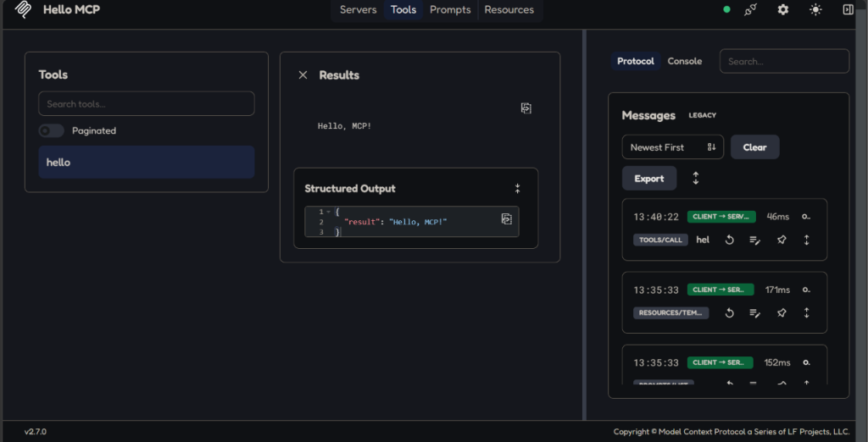The width and height of the screenshot is (868, 442).
Task: Click the Export button
Action: coord(648,178)
